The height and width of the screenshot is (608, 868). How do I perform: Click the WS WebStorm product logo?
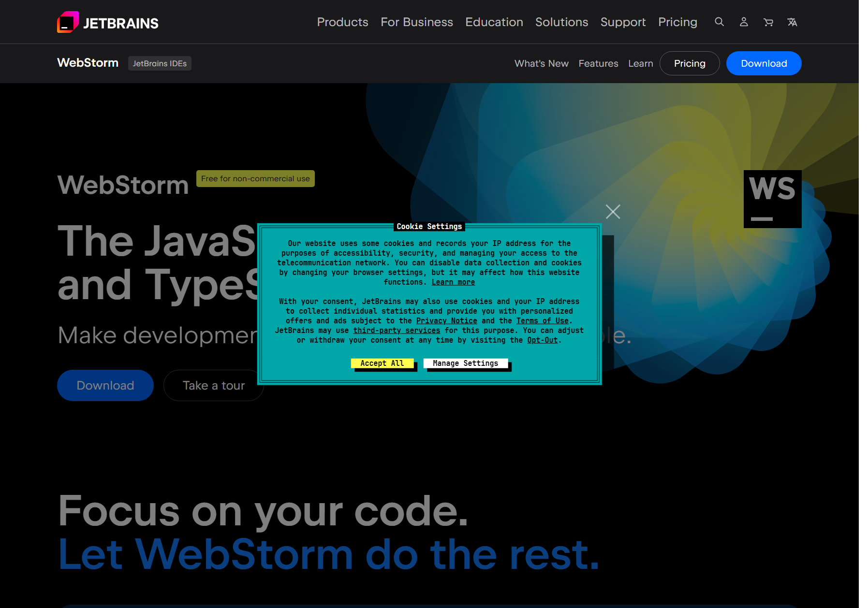(x=772, y=199)
